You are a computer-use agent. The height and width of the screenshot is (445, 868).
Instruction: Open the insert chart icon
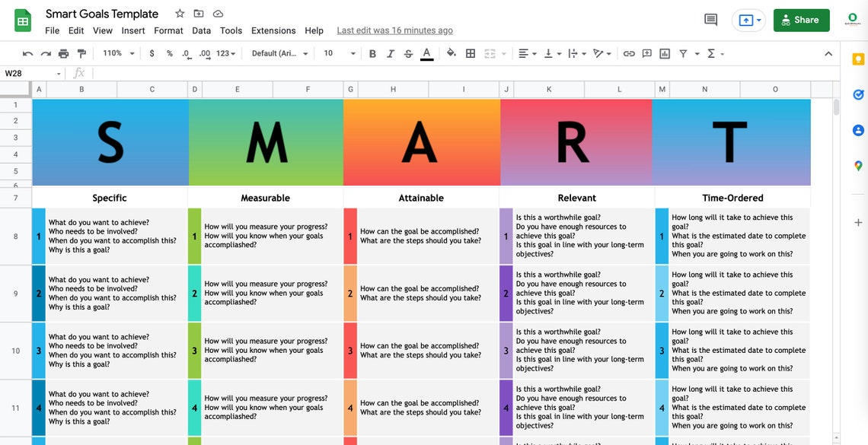pos(663,53)
